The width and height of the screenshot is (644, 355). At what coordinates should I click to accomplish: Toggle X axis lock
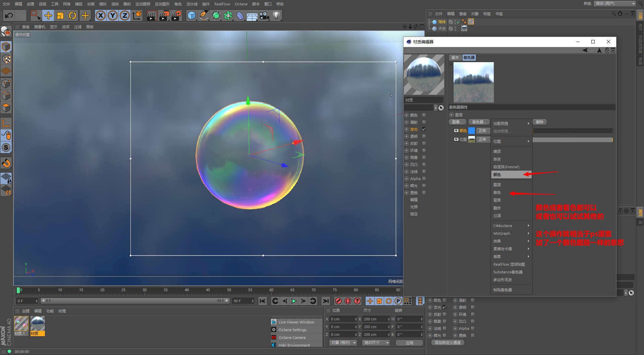click(x=100, y=15)
